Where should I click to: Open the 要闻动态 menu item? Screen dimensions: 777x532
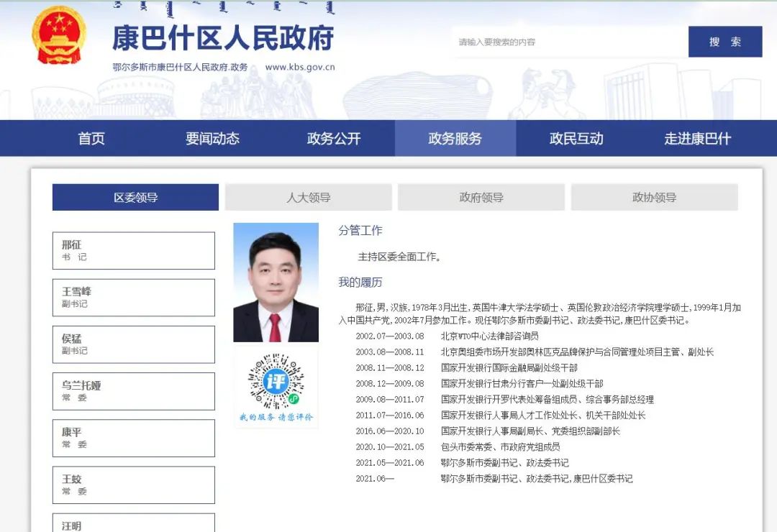click(x=212, y=139)
